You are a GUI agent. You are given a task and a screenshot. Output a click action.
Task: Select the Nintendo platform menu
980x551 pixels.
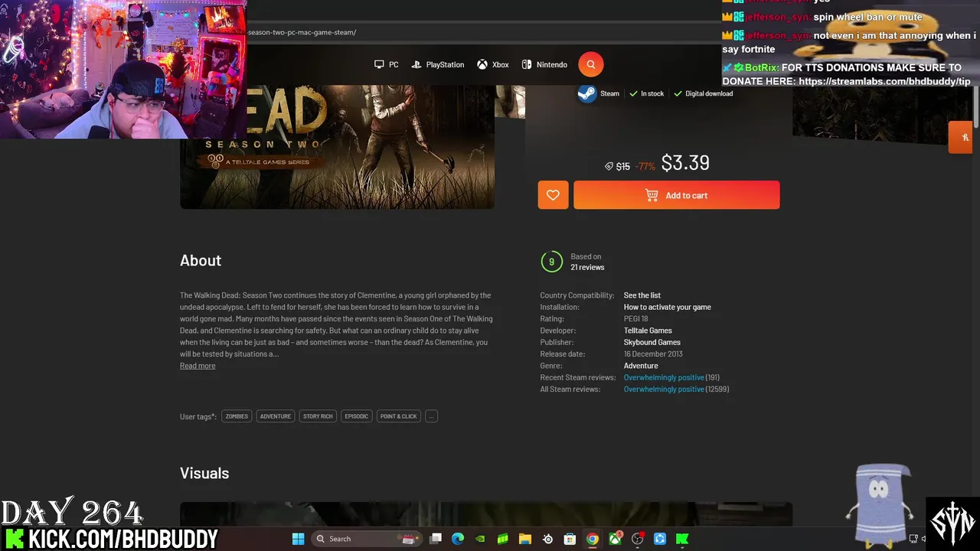[544, 65]
